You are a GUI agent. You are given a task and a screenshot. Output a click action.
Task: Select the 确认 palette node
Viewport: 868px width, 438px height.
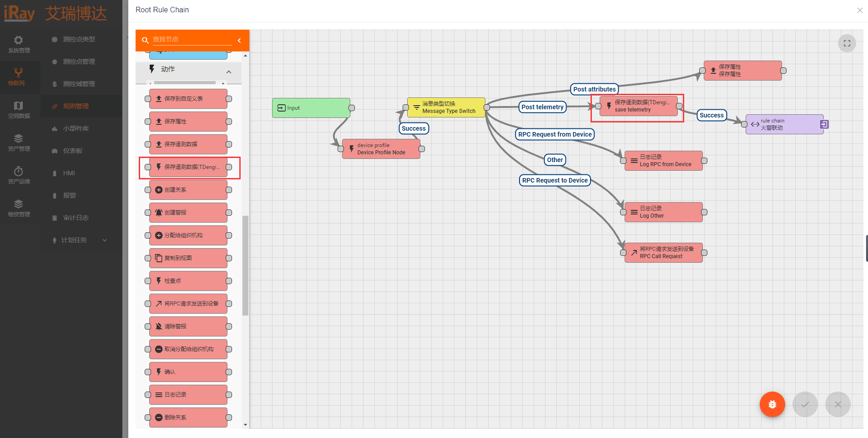pos(188,372)
